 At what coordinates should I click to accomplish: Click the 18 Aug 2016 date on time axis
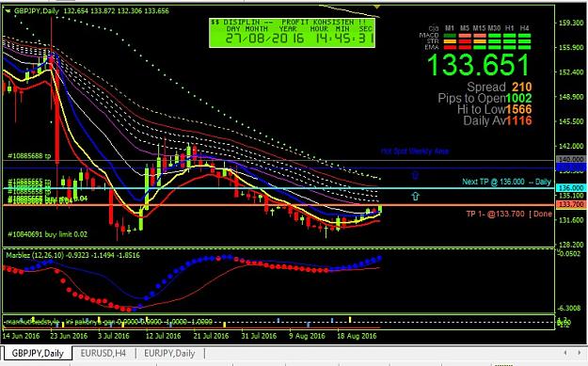[357, 336]
